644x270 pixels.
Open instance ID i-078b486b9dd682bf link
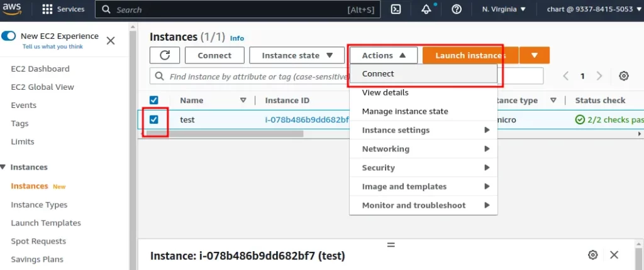(307, 120)
